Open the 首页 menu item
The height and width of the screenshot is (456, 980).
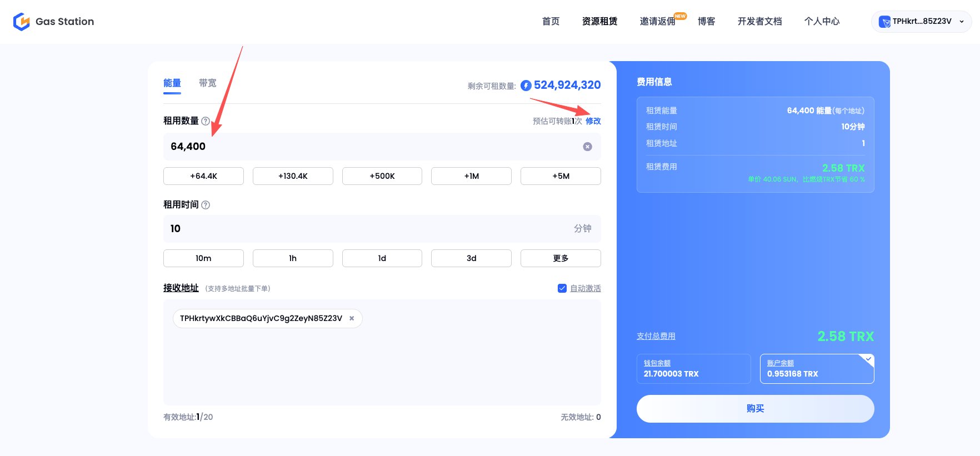pyautogui.click(x=551, y=22)
